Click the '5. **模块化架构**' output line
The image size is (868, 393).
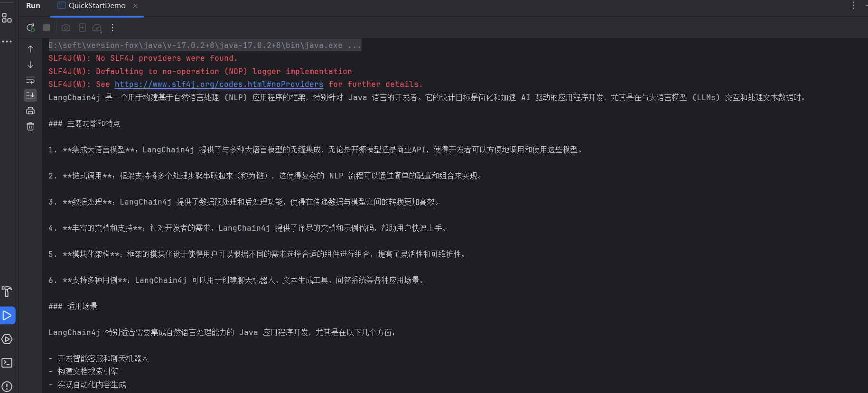[258, 254]
